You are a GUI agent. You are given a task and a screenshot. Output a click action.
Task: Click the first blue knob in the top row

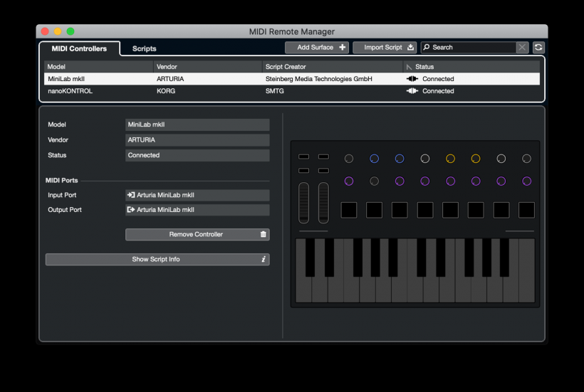point(374,159)
